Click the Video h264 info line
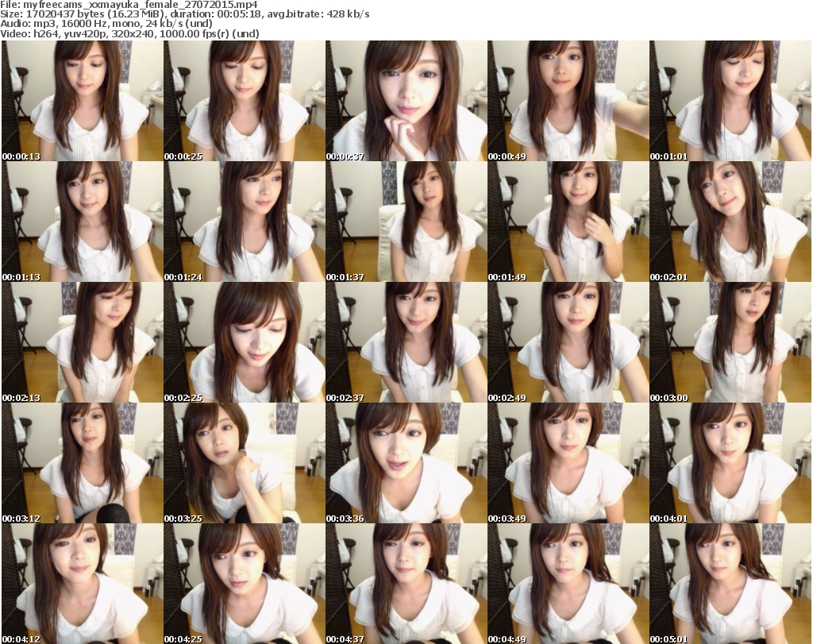813x644 pixels. click(x=129, y=33)
